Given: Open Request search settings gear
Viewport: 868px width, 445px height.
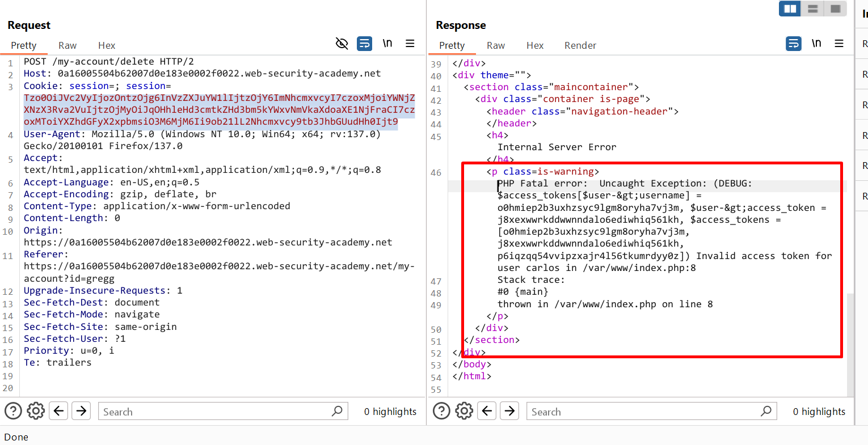Looking at the screenshot, I should point(36,411).
